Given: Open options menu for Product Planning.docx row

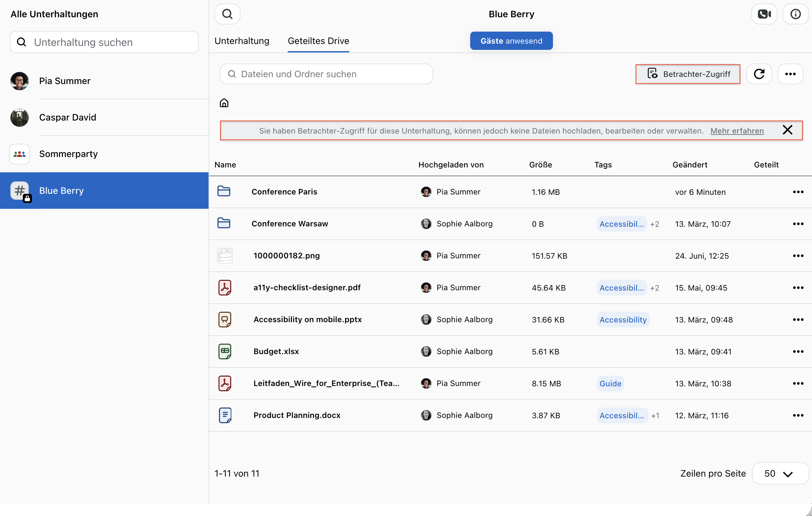Looking at the screenshot, I should [798, 415].
